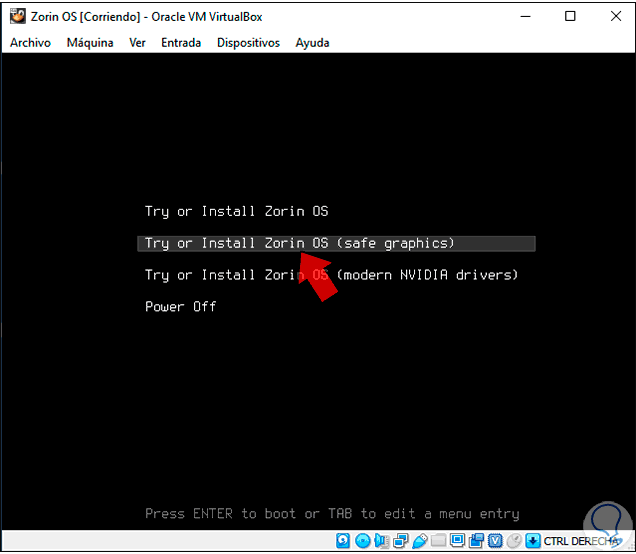Open the audio status icon
The height and width of the screenshot is (554, 636).
click(x=381, y=541)
